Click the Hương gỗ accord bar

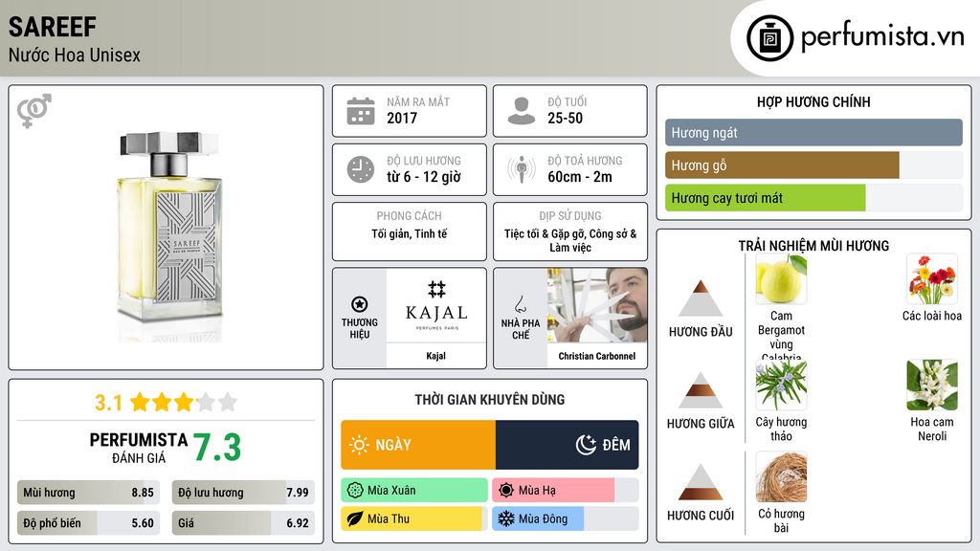[x=813, y=165]
